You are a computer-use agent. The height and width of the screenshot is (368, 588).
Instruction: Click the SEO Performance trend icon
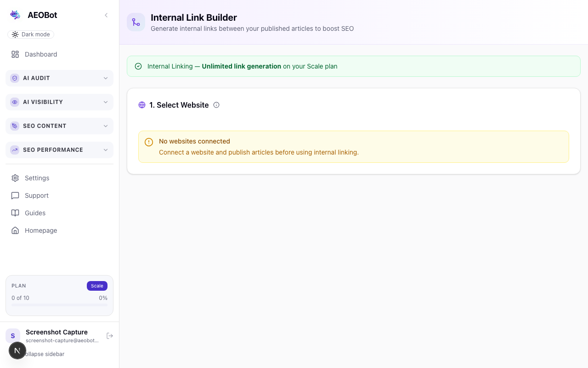point(15,150)
